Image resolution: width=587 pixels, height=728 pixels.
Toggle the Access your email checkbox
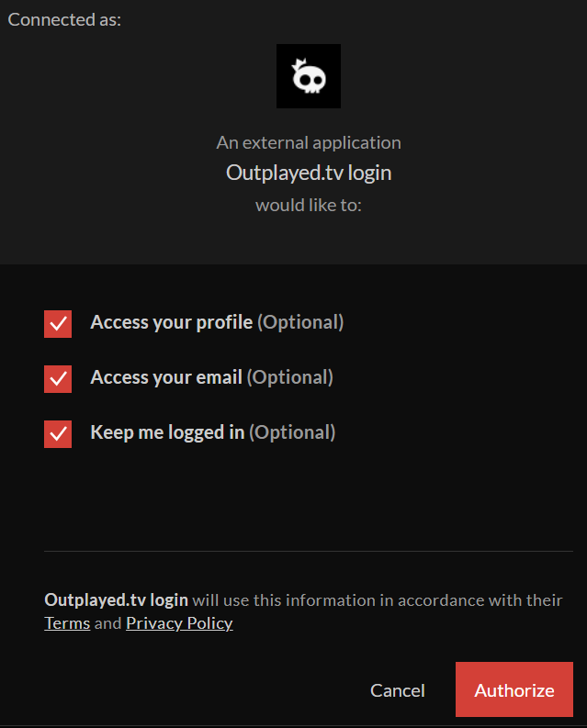(58, 379)
